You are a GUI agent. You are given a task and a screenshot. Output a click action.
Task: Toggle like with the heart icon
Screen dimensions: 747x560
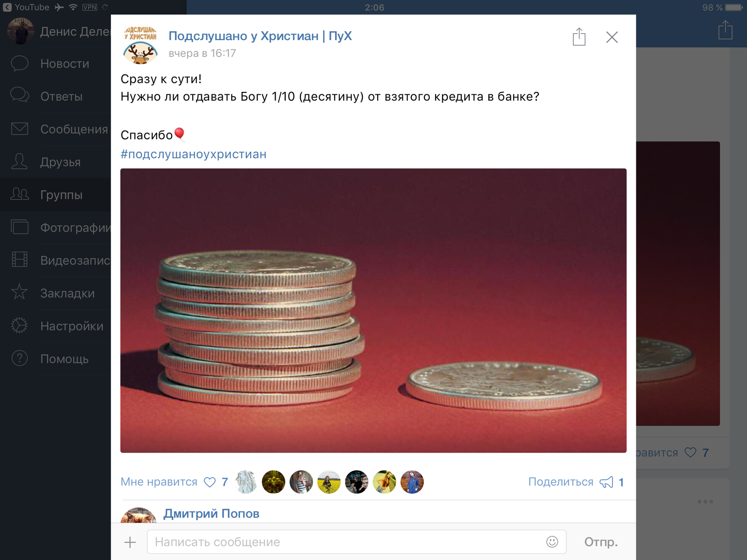point(210,482)
